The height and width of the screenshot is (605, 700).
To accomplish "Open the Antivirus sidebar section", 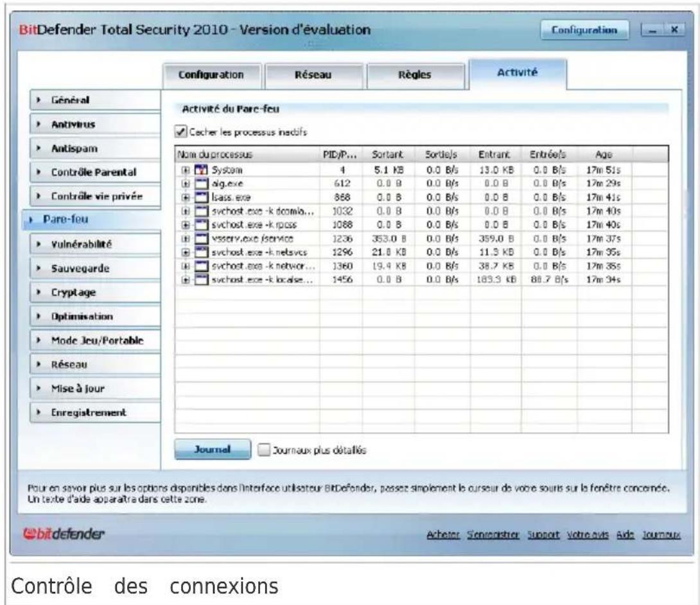I will pyautogui.click(x=95, y=124).
